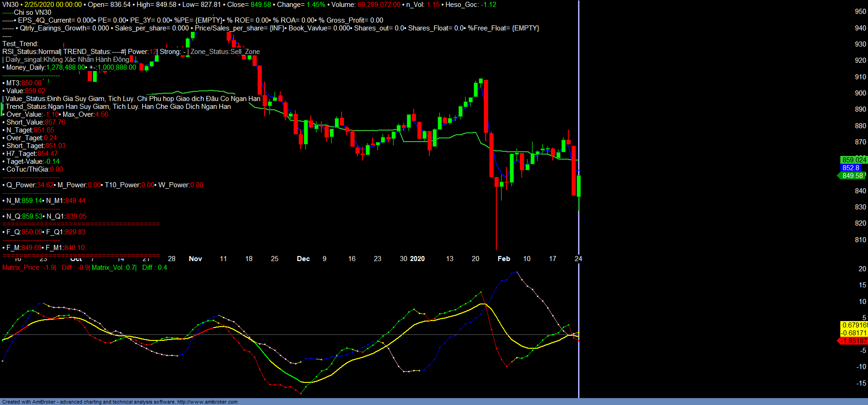Screen dimensions: 868x405
Task: Click the Volume value in header line
Action: (x=379, y=5)
